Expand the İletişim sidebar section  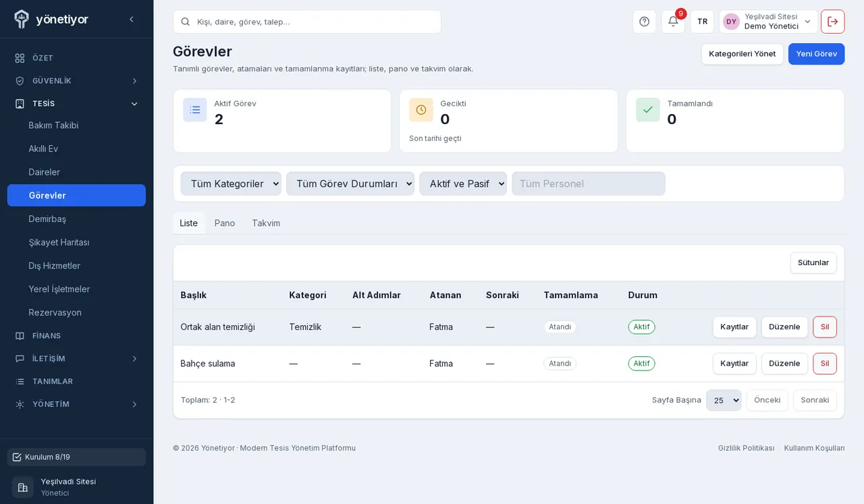tap(76, 358)
